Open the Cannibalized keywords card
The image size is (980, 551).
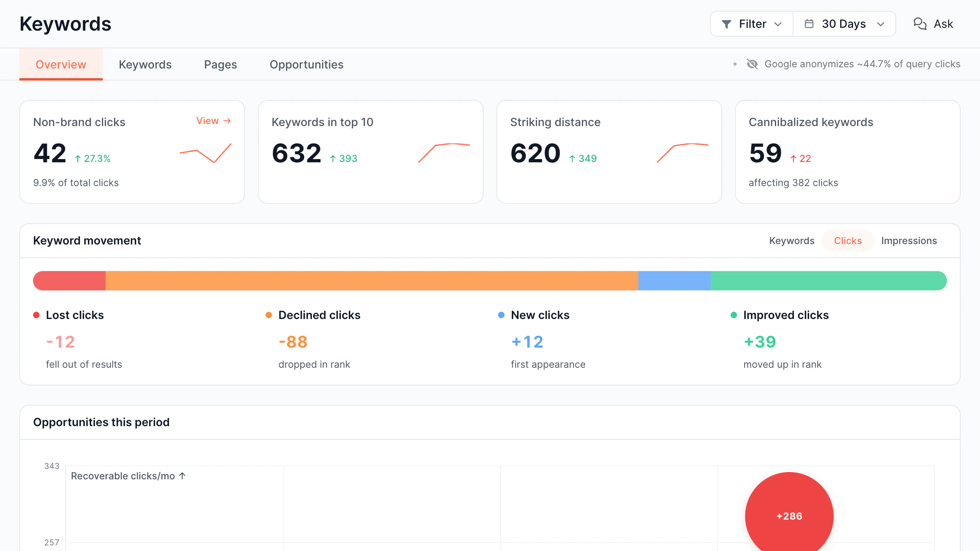pyautogui.click(x=847, y=152)
